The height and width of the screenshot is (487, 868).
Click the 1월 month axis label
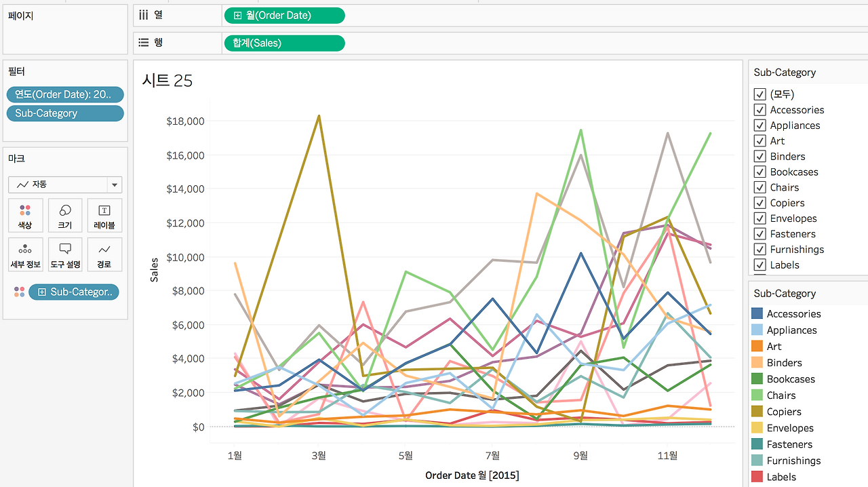[x=234, y=455]
